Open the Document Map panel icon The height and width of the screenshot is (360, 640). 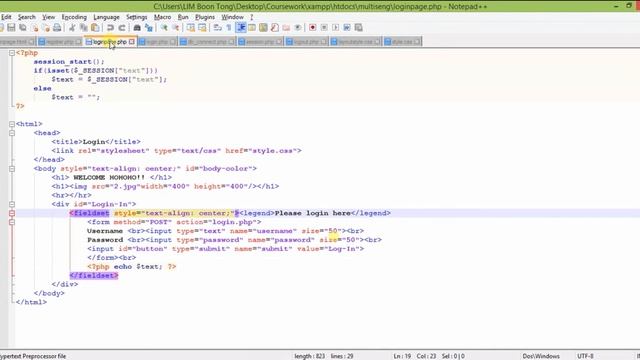(x=263, y=28)
